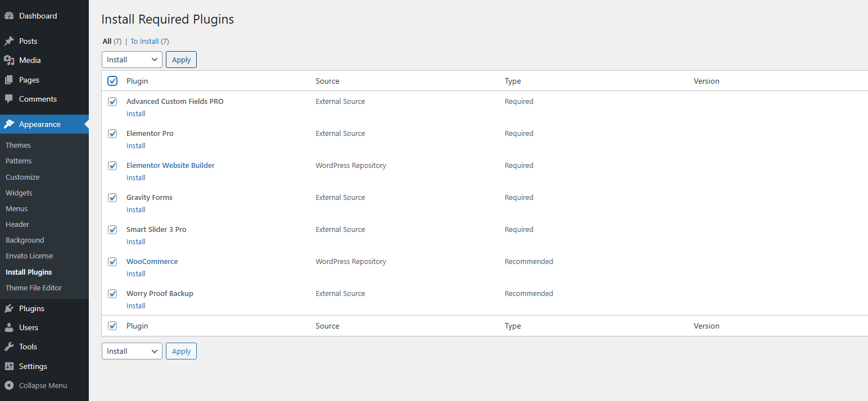Image resolution: width=868 pixels, height=401 pixels.
Task: Click the Comments speech bubble icon
Action: tap(9, 99)
